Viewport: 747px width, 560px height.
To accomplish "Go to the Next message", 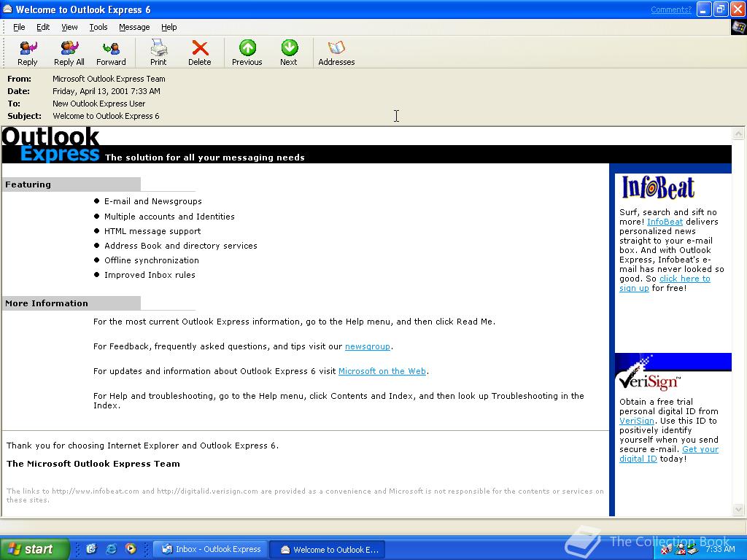I will 289,52.
